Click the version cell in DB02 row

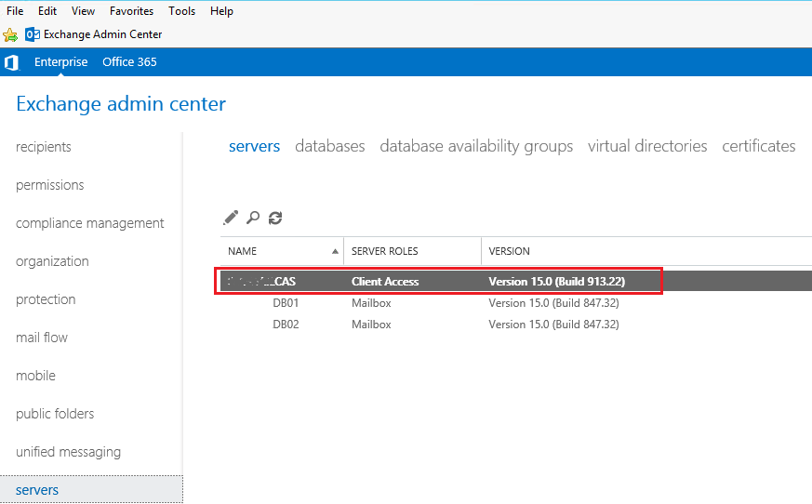pos(553,325)
